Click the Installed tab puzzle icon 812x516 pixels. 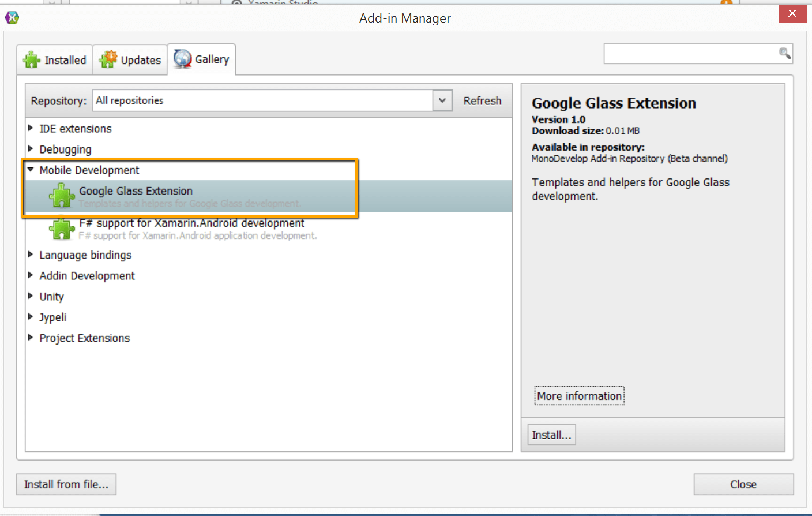pyautogui.click(x=32, y=60)
